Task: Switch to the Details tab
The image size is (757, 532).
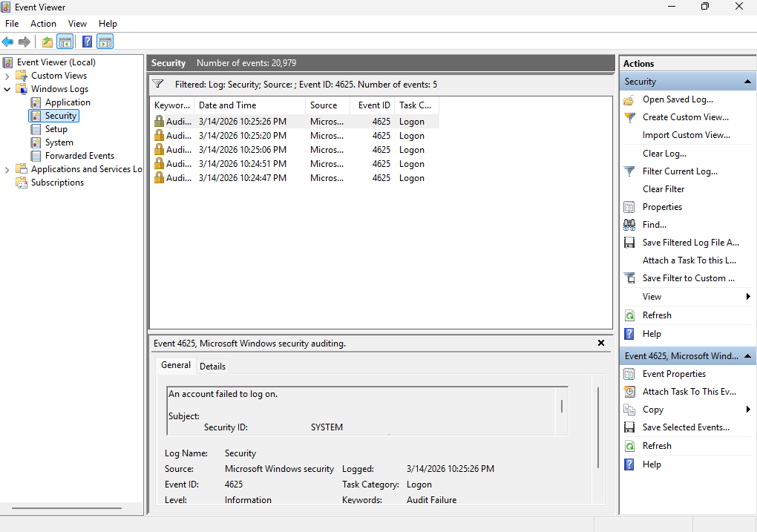Action: click(212, 366)
